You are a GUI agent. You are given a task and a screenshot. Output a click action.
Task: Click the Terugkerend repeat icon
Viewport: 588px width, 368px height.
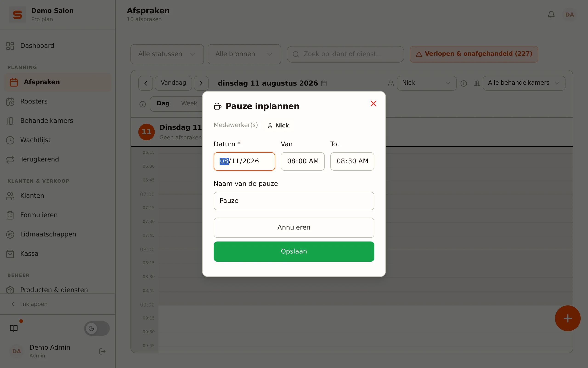[x=10, y=159]
